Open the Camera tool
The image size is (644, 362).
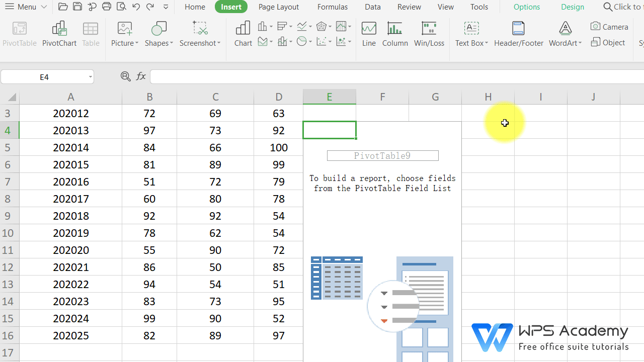(609, 26)
